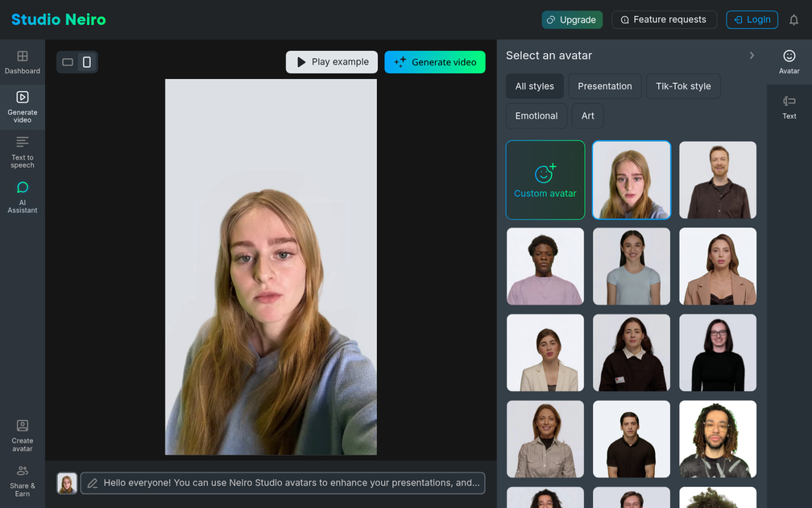Switch to portrait orientation
The height and width of the screenshot is (508, 812).
click(87, 62)
